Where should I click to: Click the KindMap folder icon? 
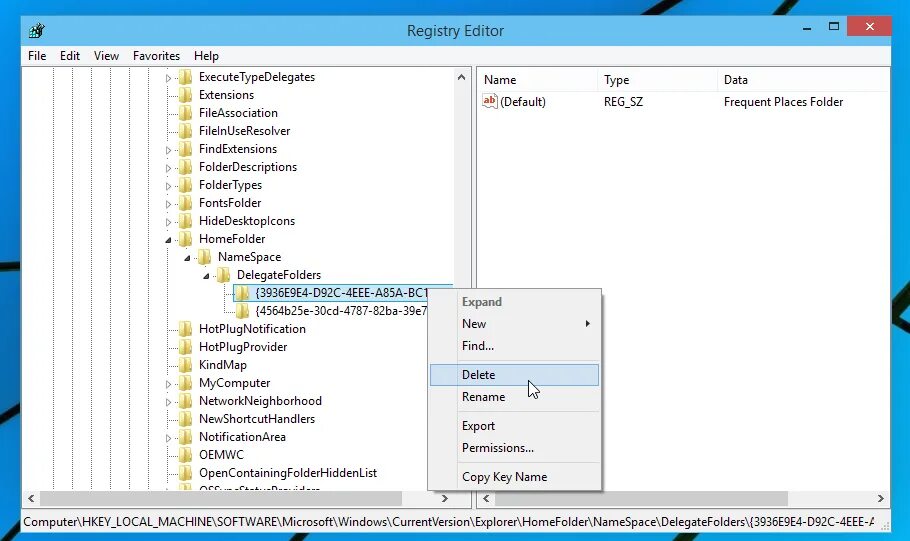pos(186,365)
